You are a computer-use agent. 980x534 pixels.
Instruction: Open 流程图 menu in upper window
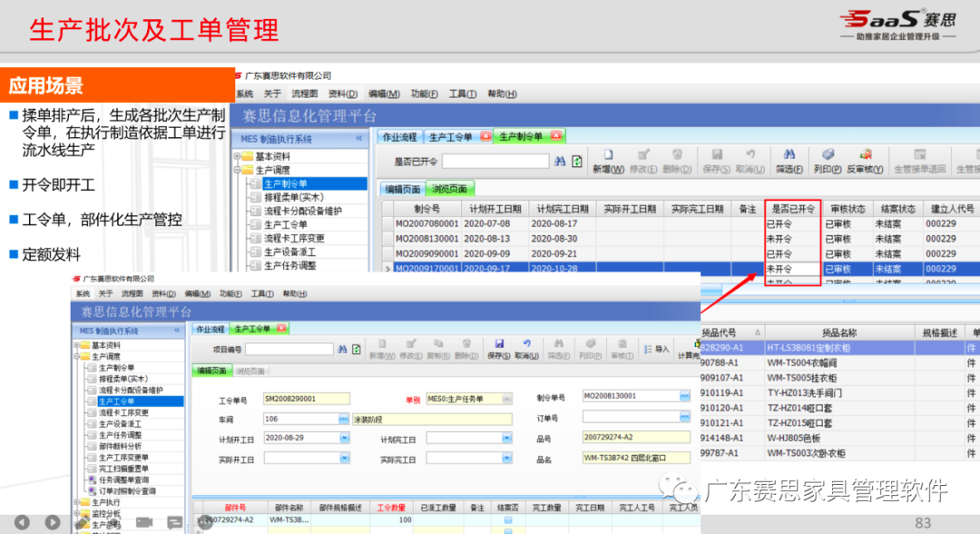[x=304, y=94]
